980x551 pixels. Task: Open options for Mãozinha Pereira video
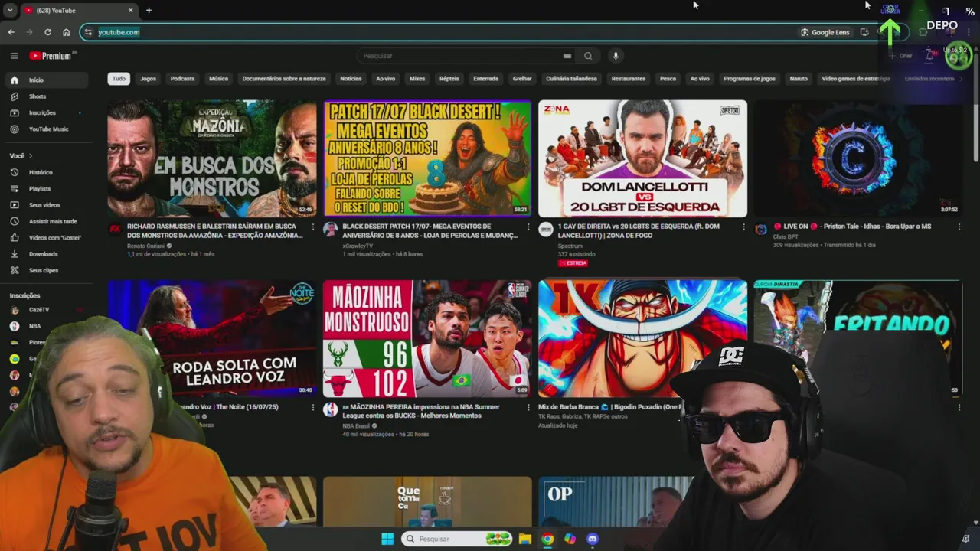[528, 407]
